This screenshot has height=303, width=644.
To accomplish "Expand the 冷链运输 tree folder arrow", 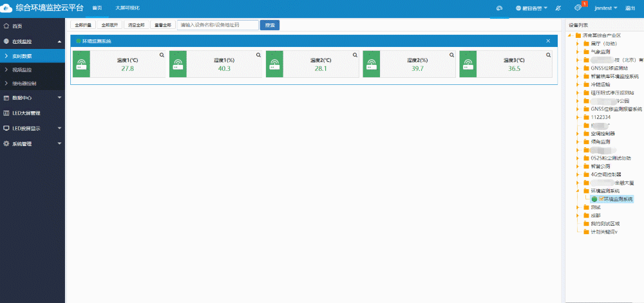I will pyautogui.click(x=578, y=84).
